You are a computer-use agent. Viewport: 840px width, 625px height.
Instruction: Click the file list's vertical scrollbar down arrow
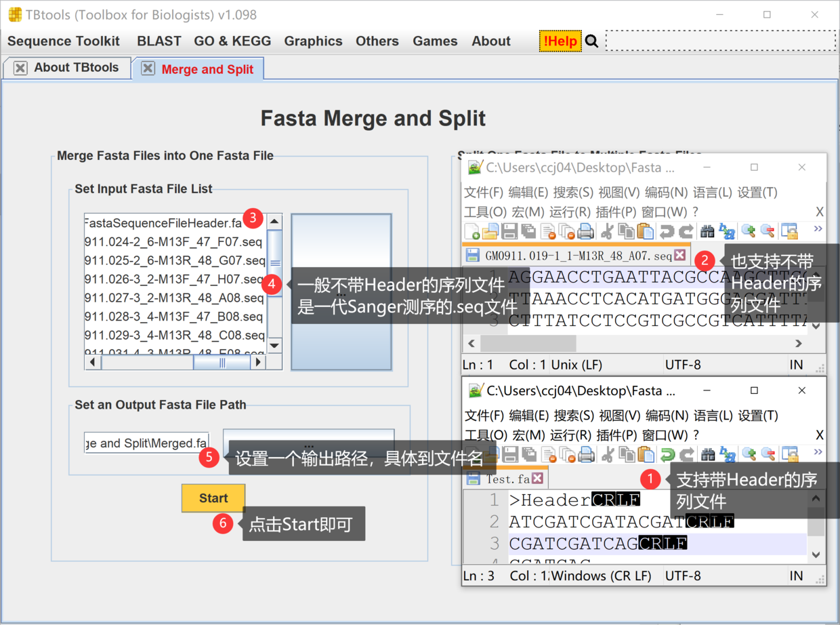274,346
